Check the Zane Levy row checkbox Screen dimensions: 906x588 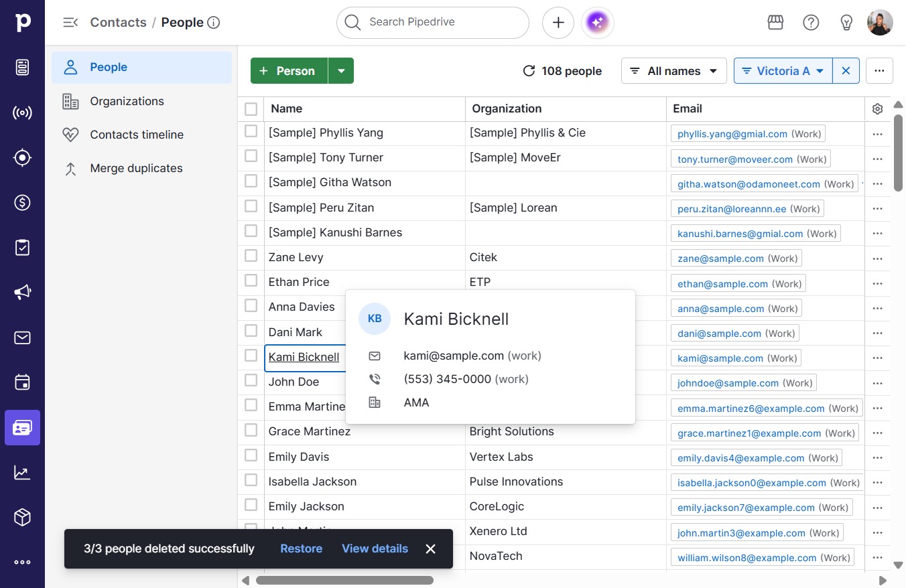pos(251,256)
